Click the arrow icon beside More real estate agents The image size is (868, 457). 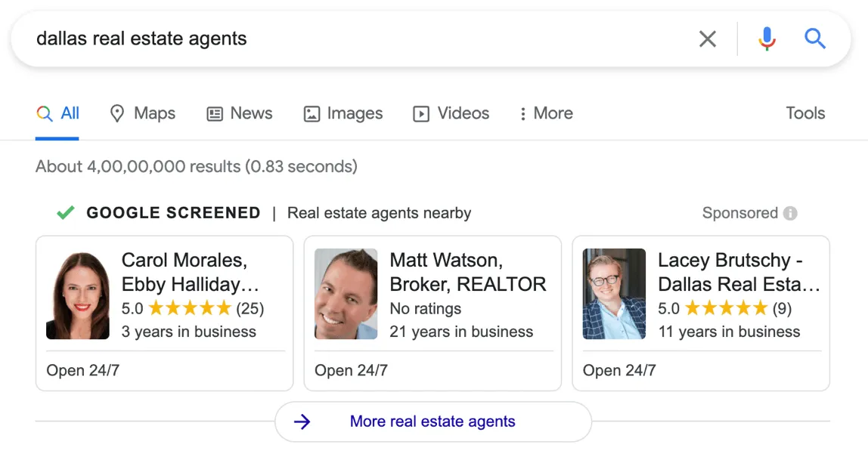(x=302, y=421)
